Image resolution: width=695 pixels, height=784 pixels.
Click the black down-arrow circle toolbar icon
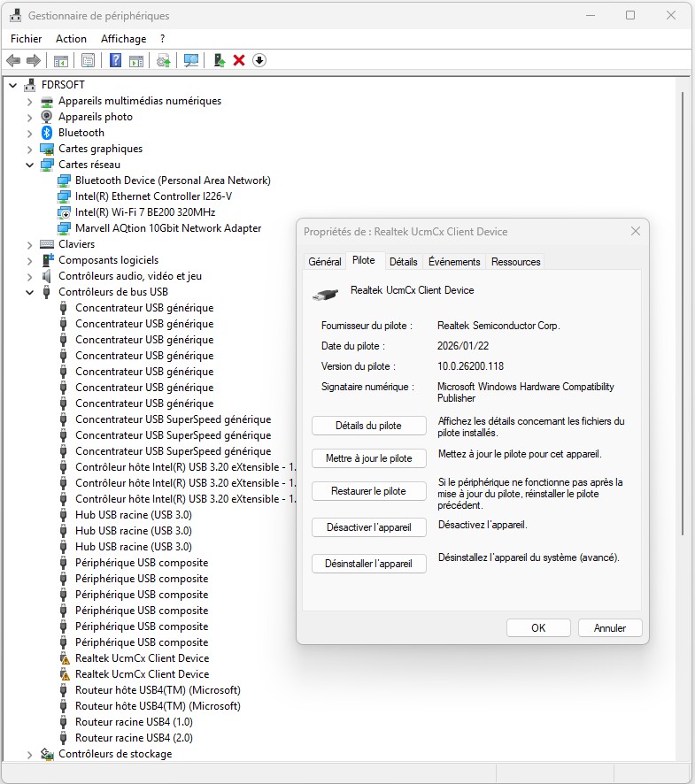coord(259,60)
